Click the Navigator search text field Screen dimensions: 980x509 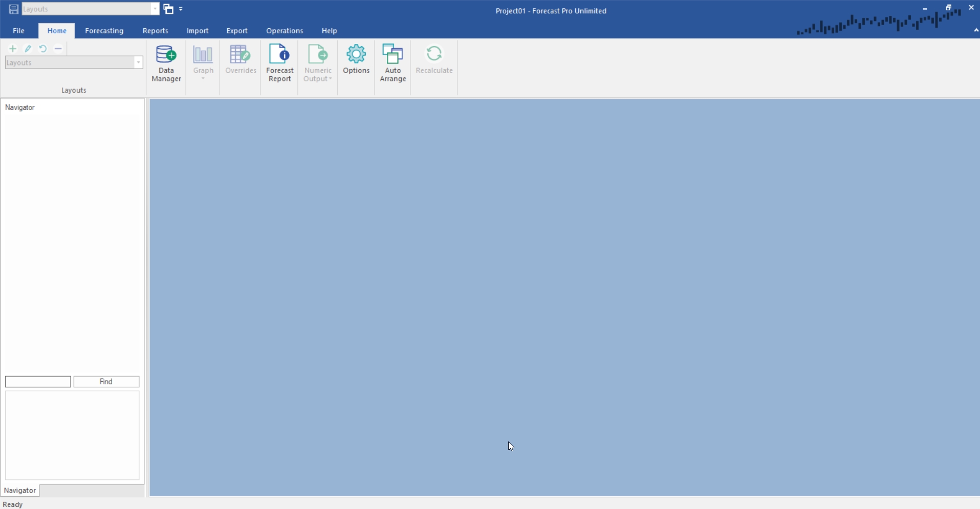pyautogui.click(x=38, y=382)
